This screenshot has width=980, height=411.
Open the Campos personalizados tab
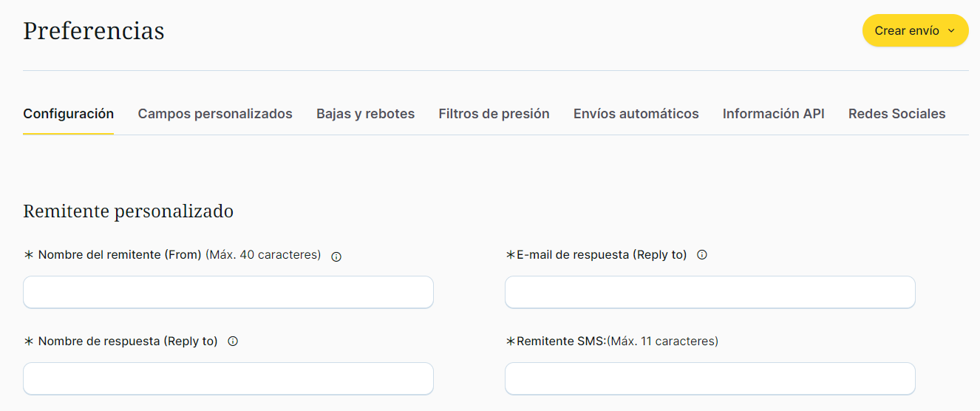(215, 114)
